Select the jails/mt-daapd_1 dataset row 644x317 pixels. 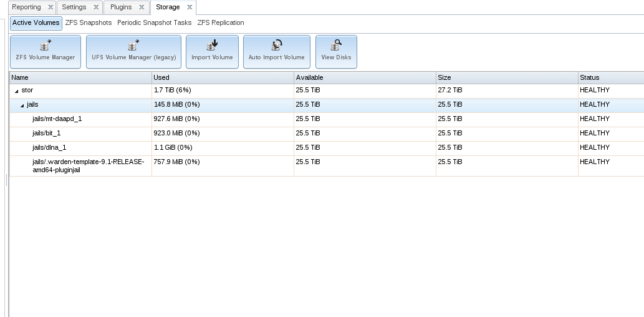point(57,119)
